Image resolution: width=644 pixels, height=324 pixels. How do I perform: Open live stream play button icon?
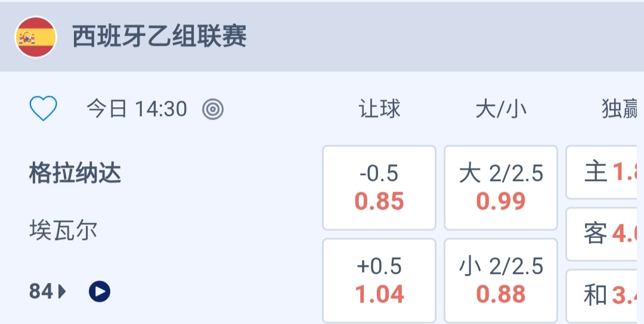[x=100, y=291]
